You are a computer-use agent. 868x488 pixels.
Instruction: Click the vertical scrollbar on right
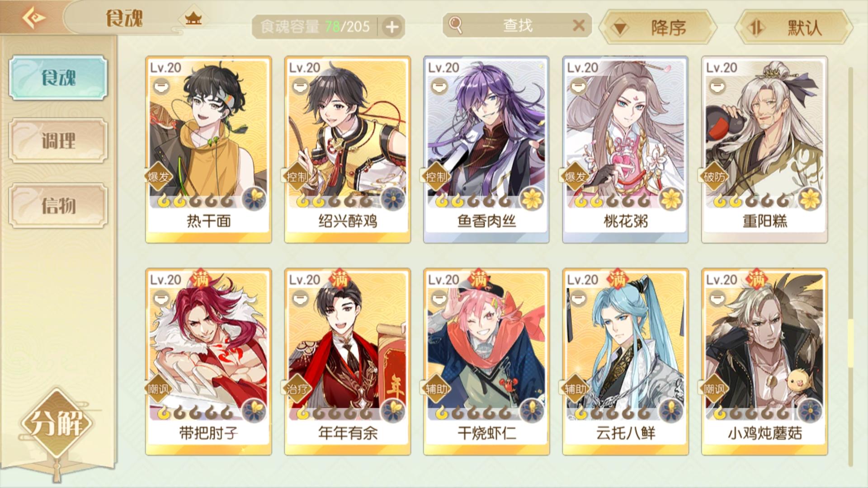click(851, 267)
